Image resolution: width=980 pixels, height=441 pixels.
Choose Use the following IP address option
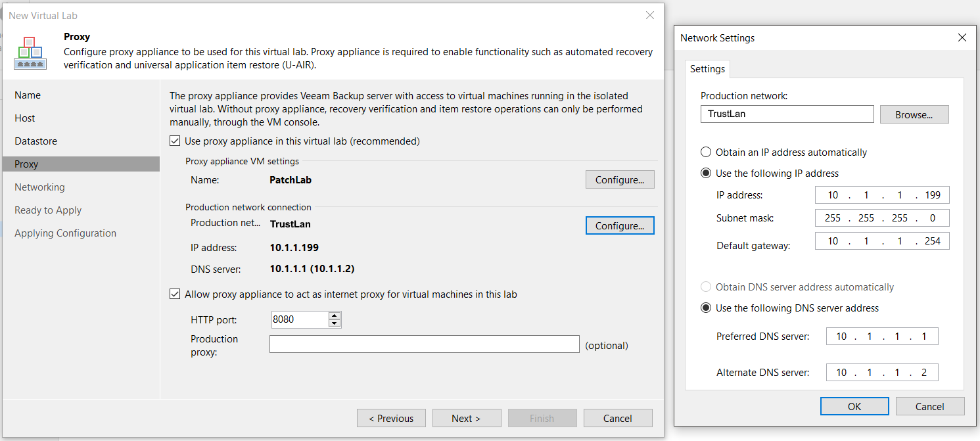pyautogui.click(x=706, y=174)
